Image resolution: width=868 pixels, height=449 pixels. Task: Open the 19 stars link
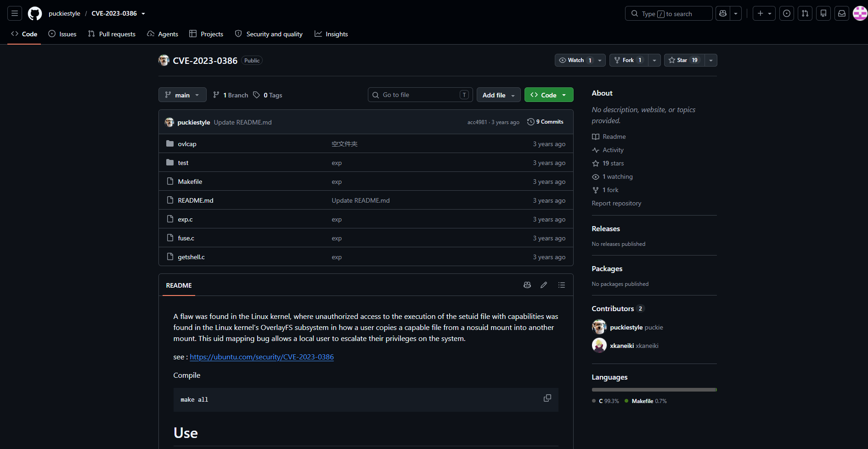pos(613,163)
